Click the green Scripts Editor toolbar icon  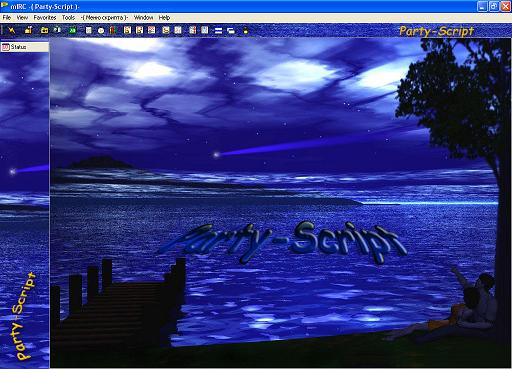[72, 30]
